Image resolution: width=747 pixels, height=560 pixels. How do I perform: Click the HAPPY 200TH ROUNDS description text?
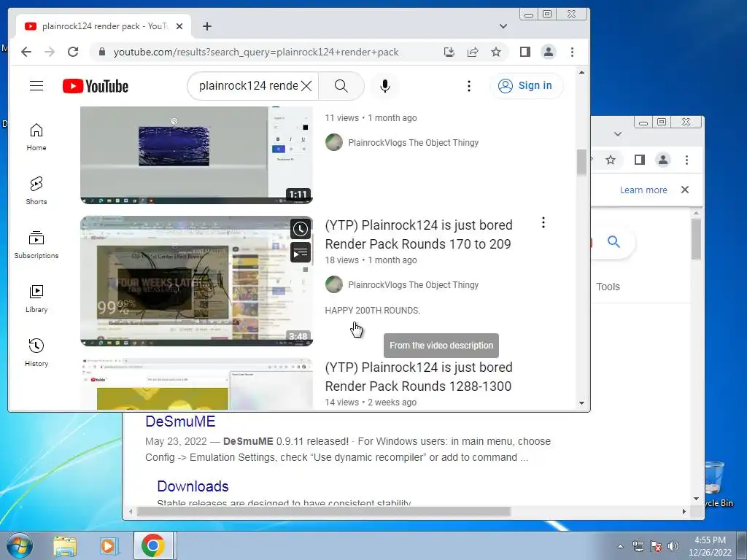coord(373,311)
